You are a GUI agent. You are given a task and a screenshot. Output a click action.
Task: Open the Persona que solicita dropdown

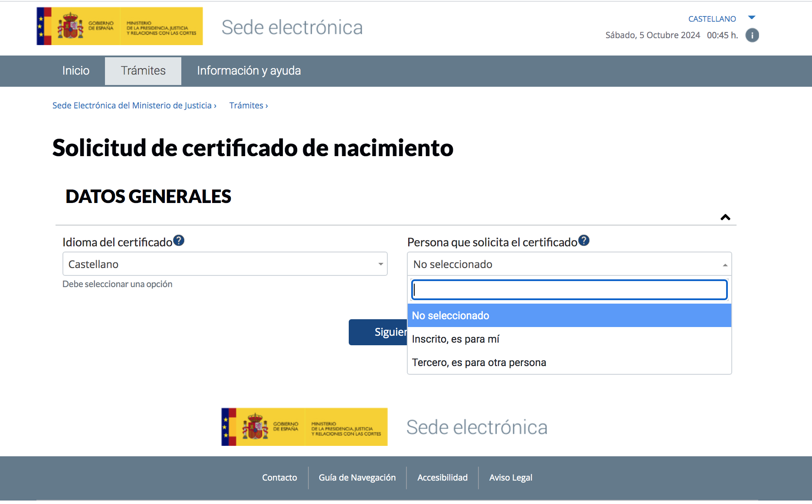pyautogui.click(x=569, y=264)
